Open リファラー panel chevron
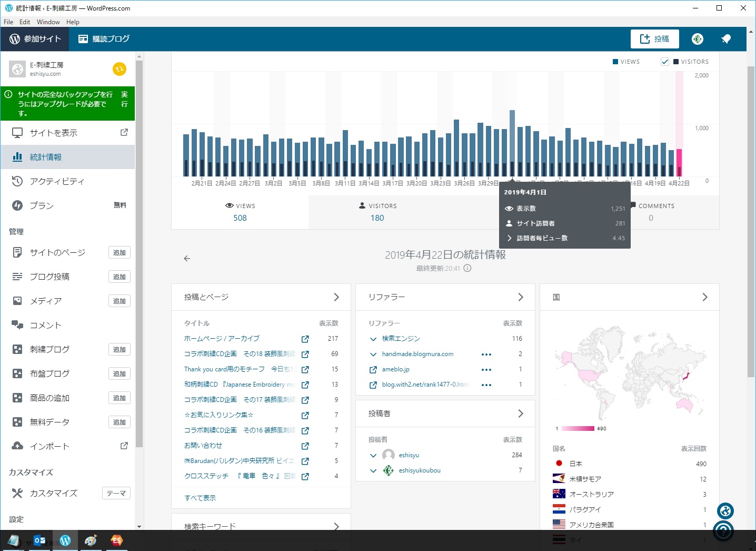The width and height of the screenshot is (756, 551). (521, 297)
